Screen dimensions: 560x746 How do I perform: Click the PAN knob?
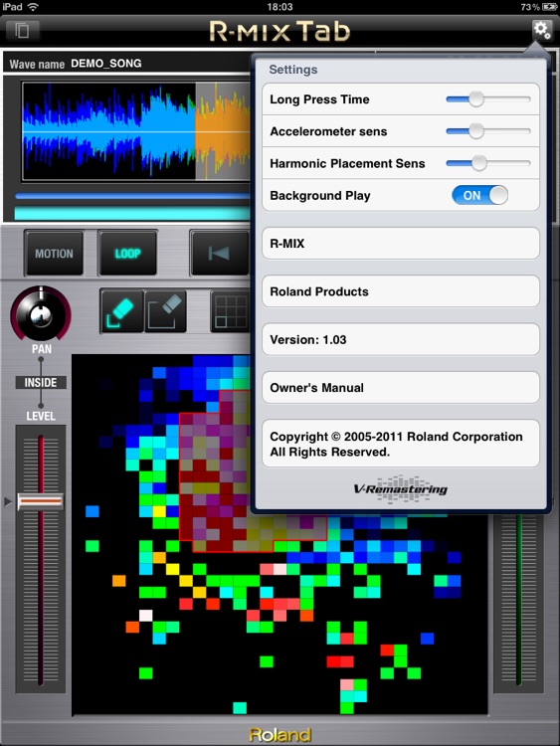41,314
